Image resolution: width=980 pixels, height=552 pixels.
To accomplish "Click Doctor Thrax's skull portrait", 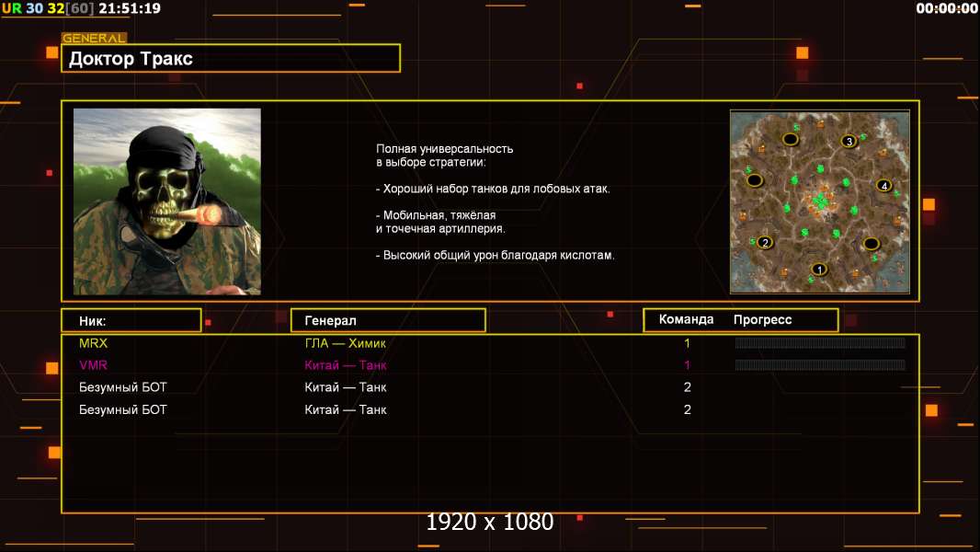I will 167,201.
